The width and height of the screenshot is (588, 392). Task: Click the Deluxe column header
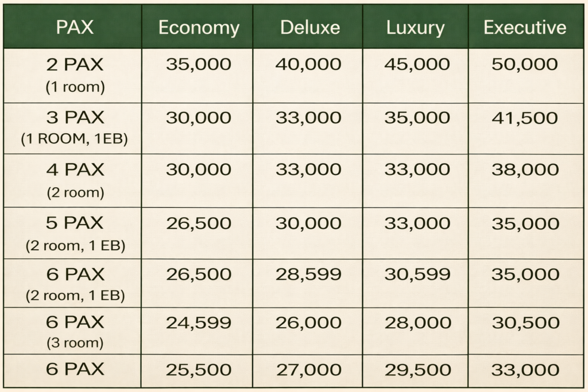coord(310,28)
